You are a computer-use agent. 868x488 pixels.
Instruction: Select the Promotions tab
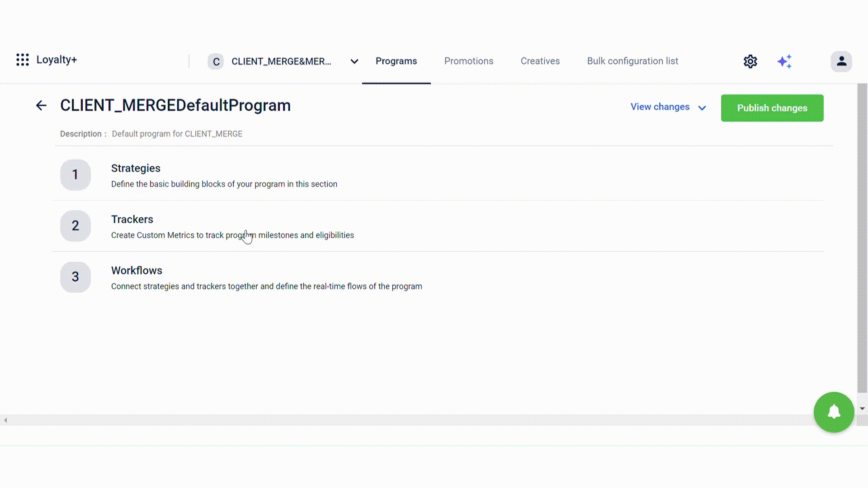pyautogui.click(x=468, y=61)
